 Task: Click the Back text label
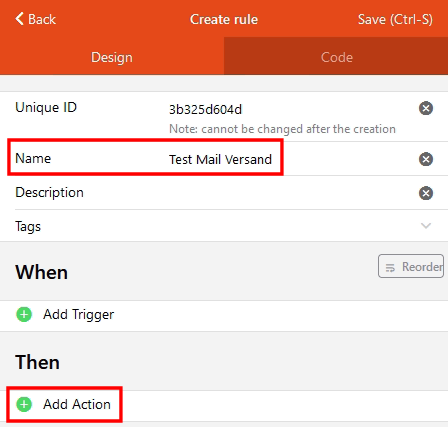[x=42, y=19]
